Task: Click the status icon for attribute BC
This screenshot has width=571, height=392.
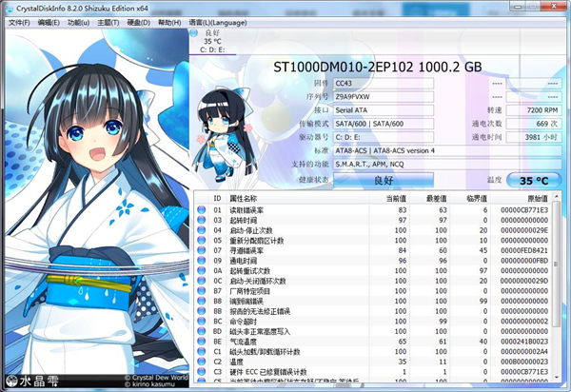Action: coord(202,321)
